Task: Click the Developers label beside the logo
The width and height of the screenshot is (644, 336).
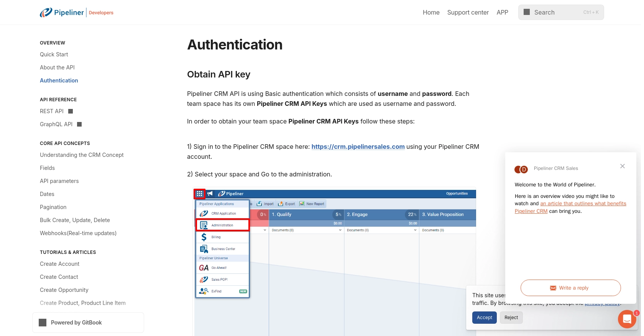Action: [101, 13]
